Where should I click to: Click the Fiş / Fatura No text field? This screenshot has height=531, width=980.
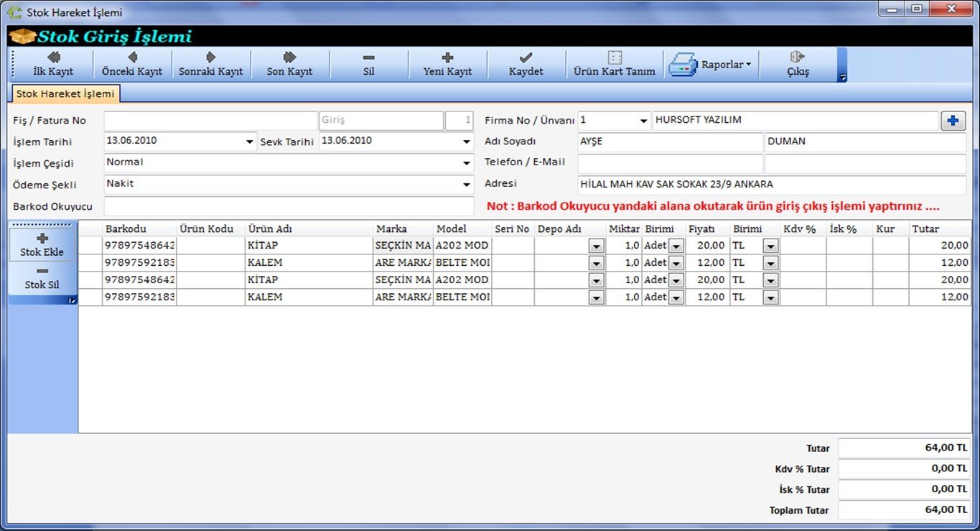tap(210, 121)
